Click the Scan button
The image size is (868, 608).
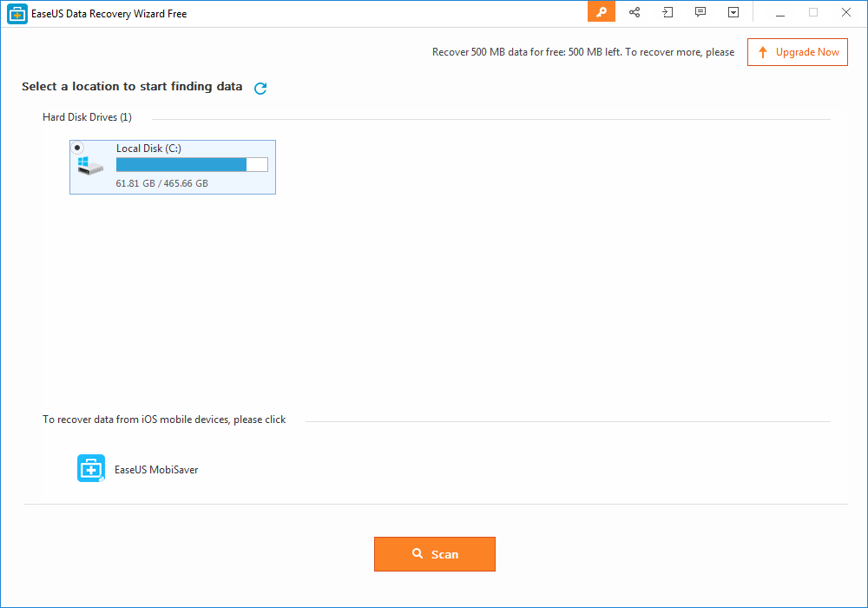pyautogui.click(x=435, y=554)
